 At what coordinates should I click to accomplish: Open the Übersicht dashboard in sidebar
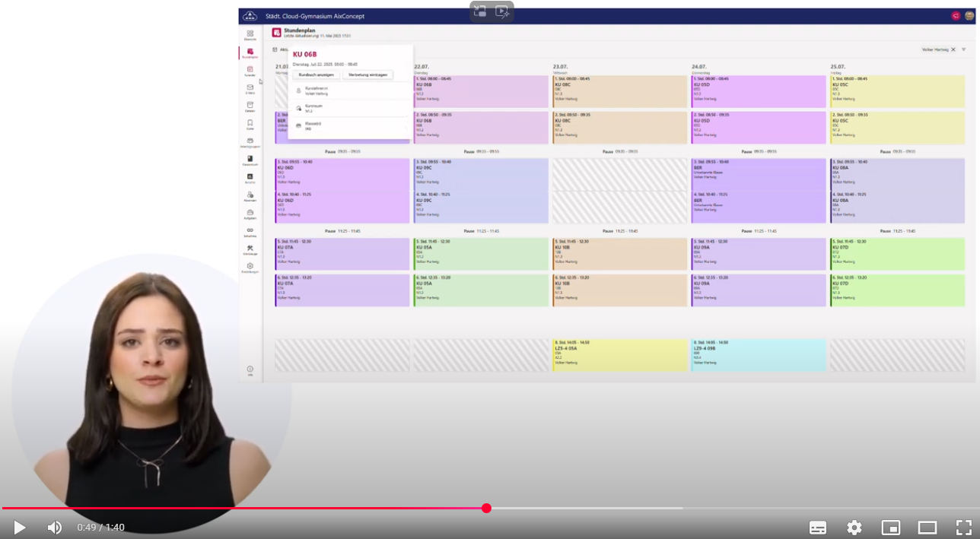click(250, 35)
